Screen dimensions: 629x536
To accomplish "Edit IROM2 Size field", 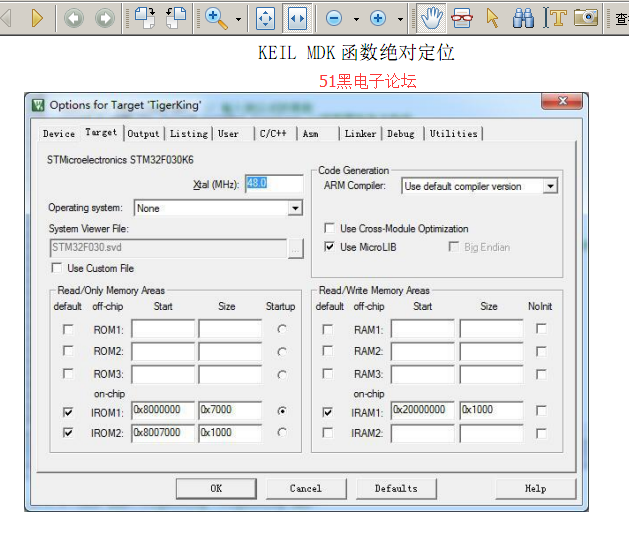I will (x=230, y=433).
